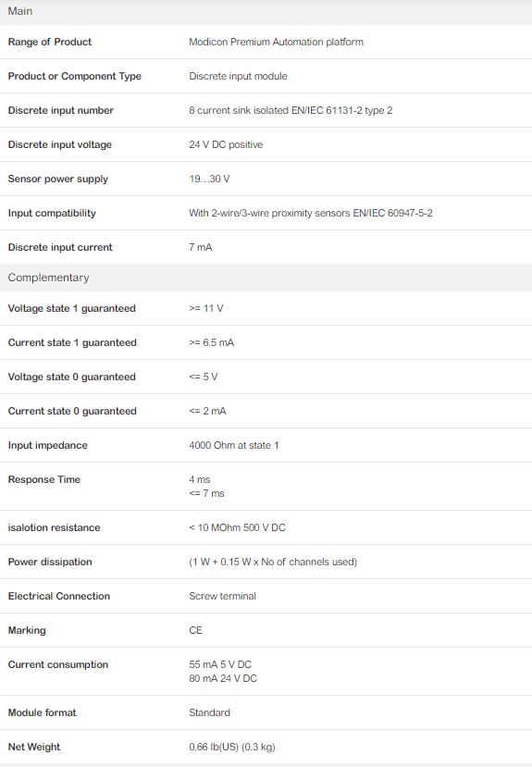Click the 4000 Ohm at state 1 value
This screenshot has height=767, width=532.
pyautogui.click(x=234, y=446)
